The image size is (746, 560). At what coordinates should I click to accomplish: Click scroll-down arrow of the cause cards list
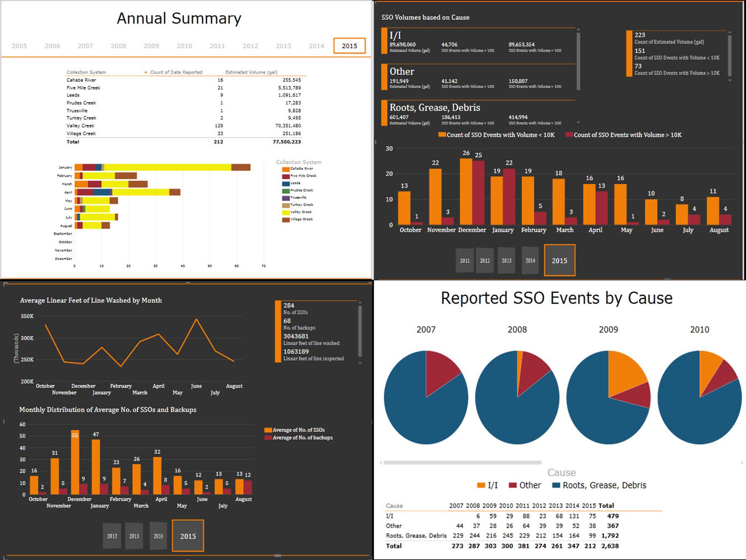click(579, 122)
